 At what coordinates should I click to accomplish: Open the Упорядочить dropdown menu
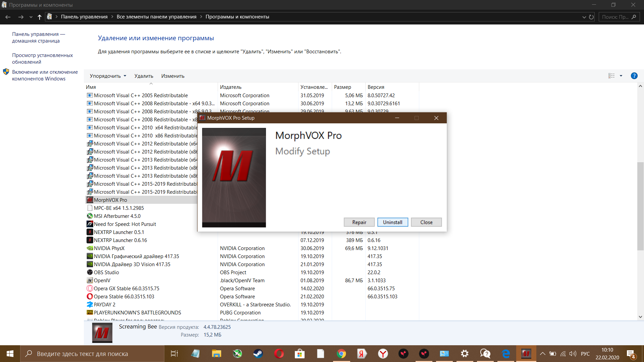click(108, 76)
